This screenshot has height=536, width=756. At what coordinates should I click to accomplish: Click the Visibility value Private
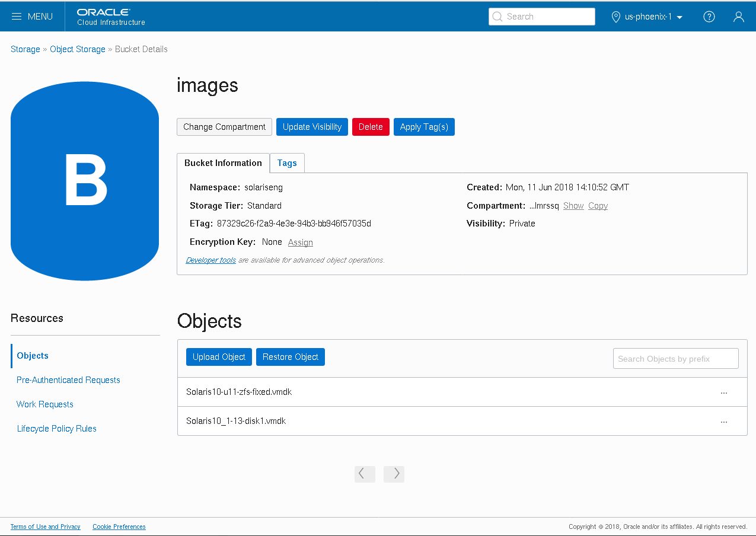click(522, 224)
